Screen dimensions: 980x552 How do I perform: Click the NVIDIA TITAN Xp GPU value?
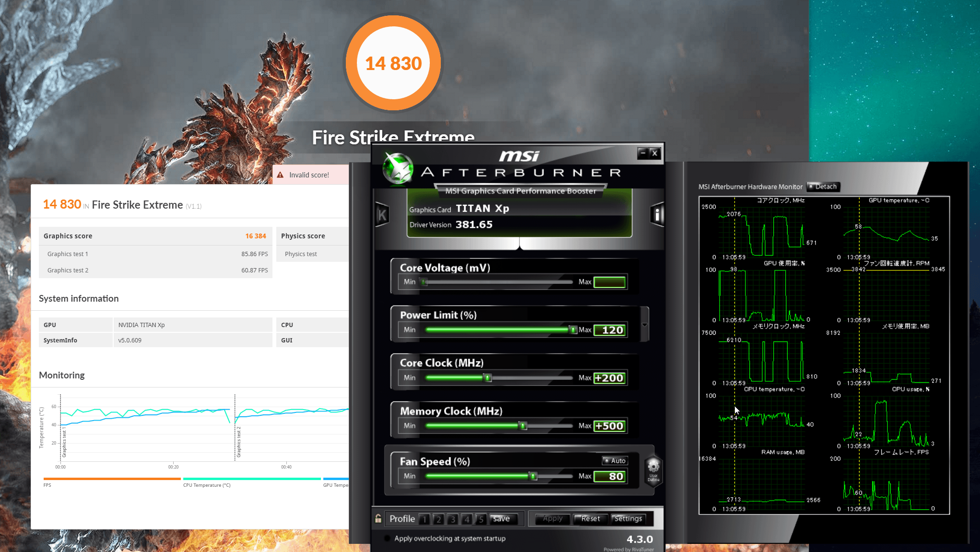coord(142,325)
